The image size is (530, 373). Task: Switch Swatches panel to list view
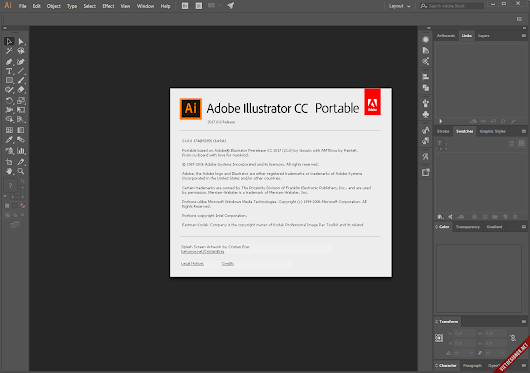pyautogui.click(x=512, y=144)
